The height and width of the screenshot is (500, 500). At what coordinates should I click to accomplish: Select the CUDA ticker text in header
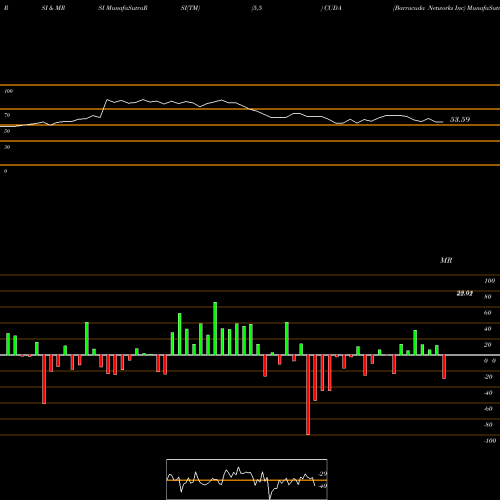coord(332,8)
